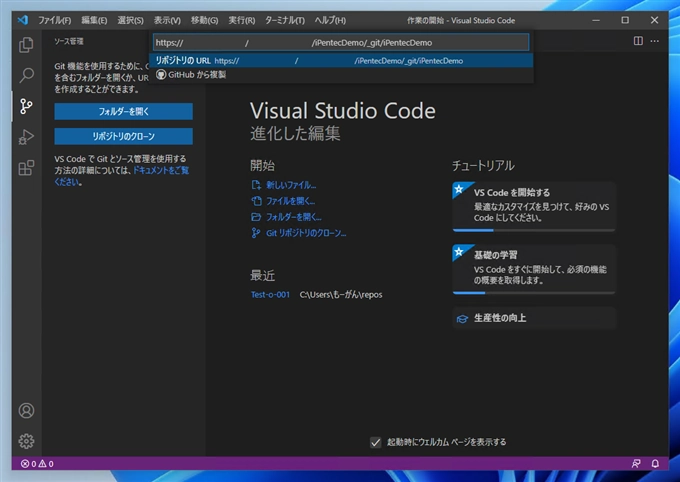Open the Manage gear icon
Viewport: 680px width, 482px height.
point(26,441)
